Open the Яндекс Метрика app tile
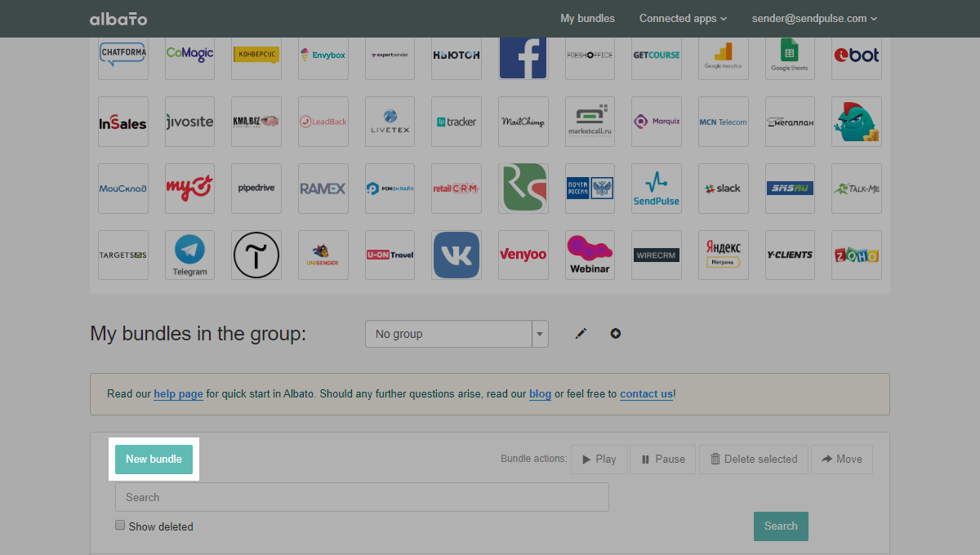 (724, 255)
